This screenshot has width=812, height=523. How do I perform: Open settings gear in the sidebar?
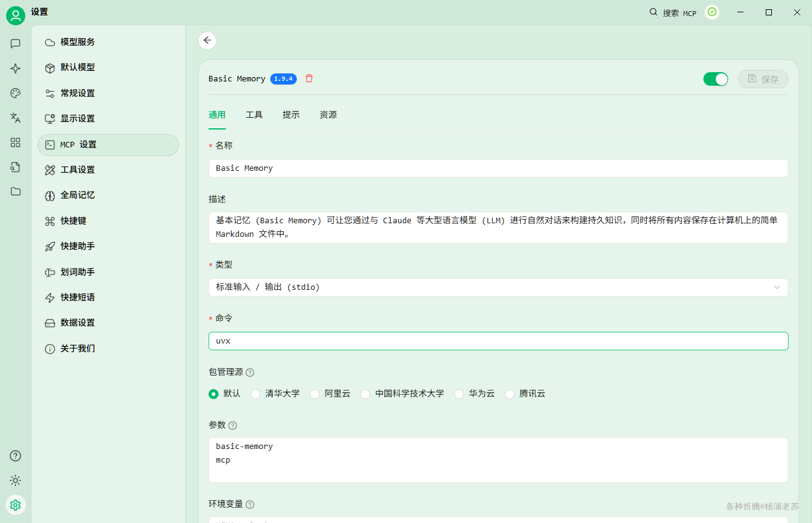[x=15, y=505]
